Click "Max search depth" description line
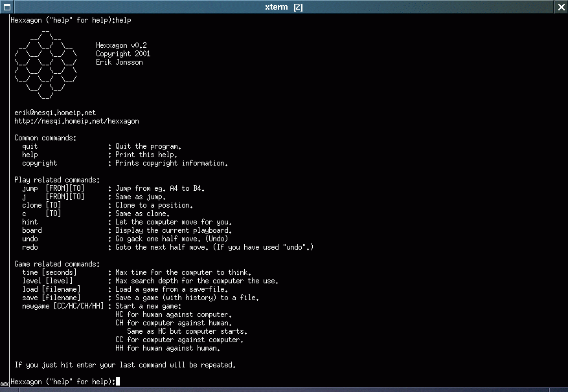This screenshot has height=392, width=568. pos(197,281)
